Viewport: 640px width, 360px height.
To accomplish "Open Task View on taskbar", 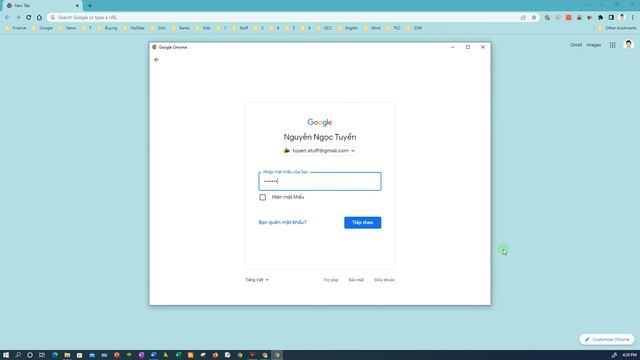I will pos(42,355).
